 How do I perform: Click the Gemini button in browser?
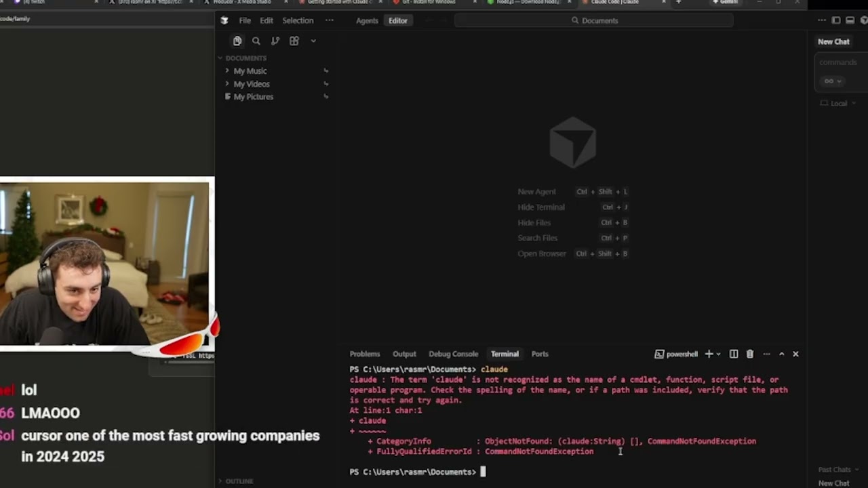point(724,3)
